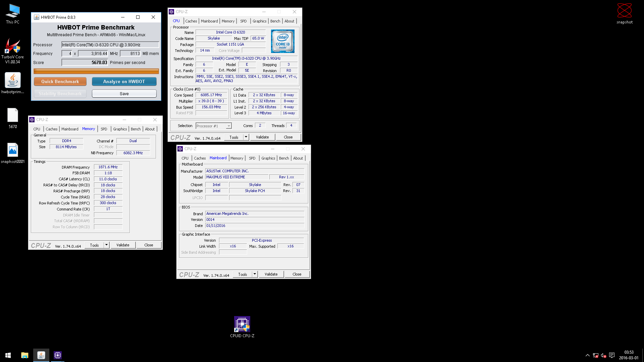Viewport: 644px width, 362px height.
Task: Click Close button in the Mainboard window
Action: [x=297, y=274]
